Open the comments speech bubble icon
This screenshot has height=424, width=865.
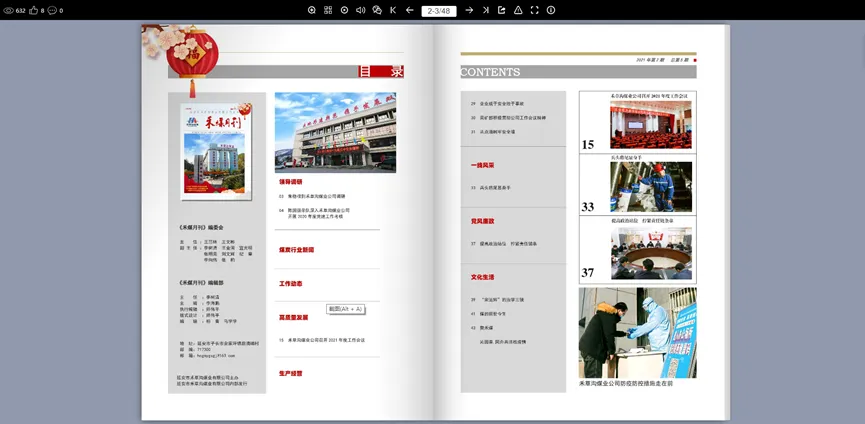[52, 10]
